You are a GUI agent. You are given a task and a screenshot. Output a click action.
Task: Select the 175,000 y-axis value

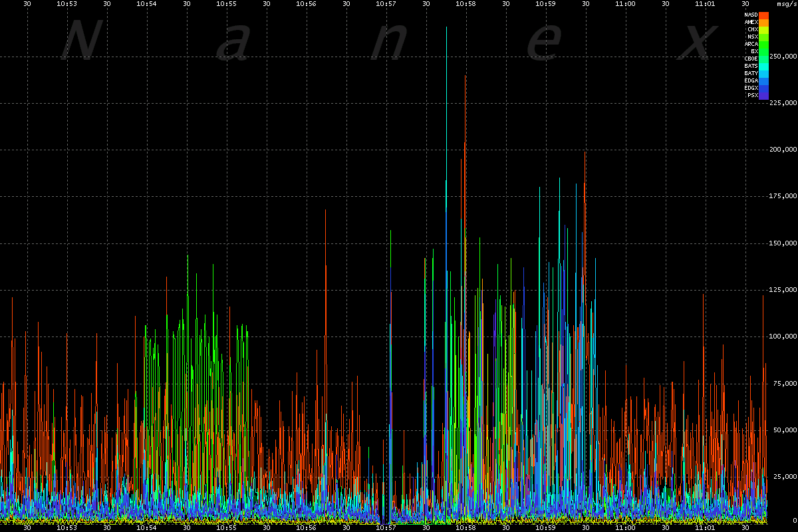point(783,196)
